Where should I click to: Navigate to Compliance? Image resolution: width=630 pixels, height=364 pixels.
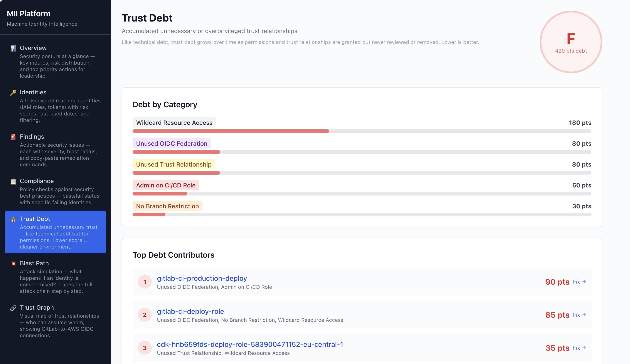56,192
